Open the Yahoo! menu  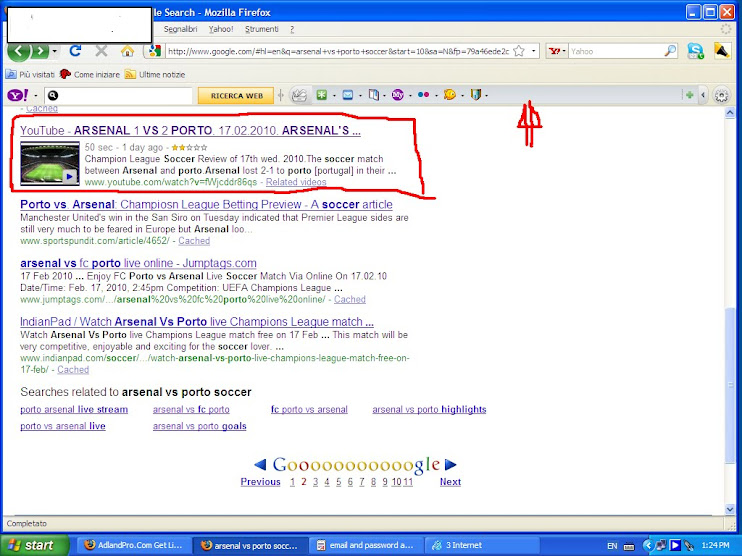(x=221, y=29)
